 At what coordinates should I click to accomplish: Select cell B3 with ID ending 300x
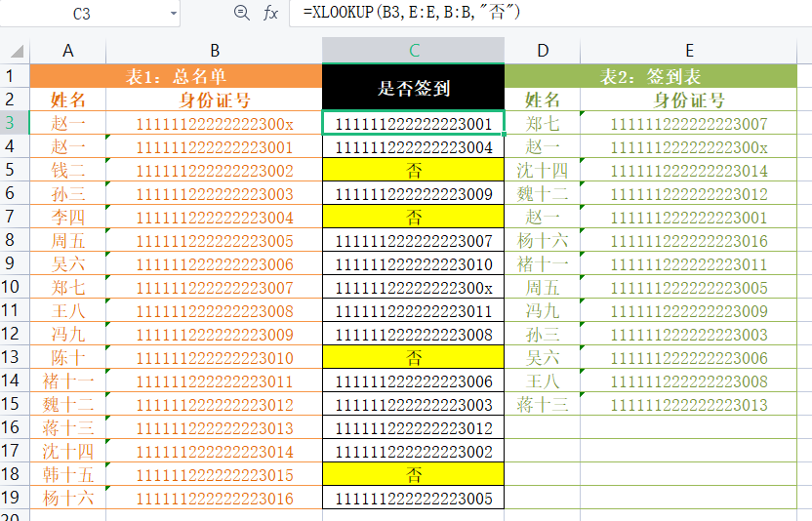click(x=215, y=123)
